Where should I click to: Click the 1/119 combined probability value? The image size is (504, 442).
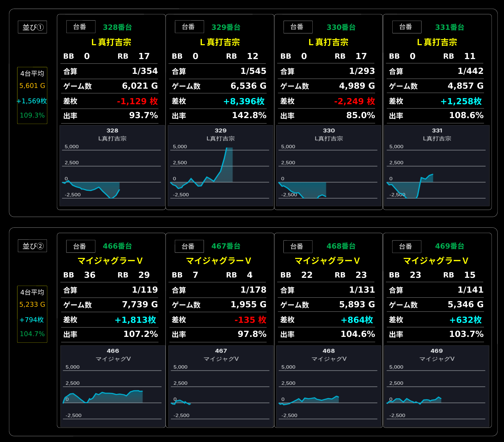click(145, 290)
